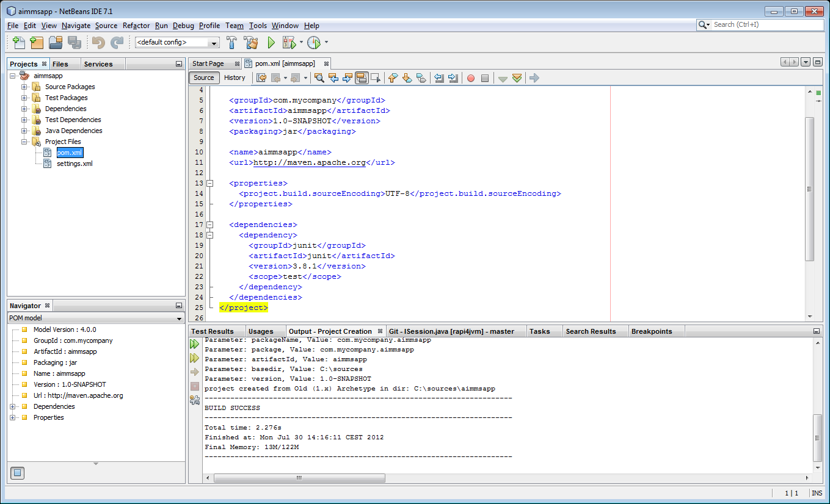Click the Shift Line Left icon

(439, 78)
